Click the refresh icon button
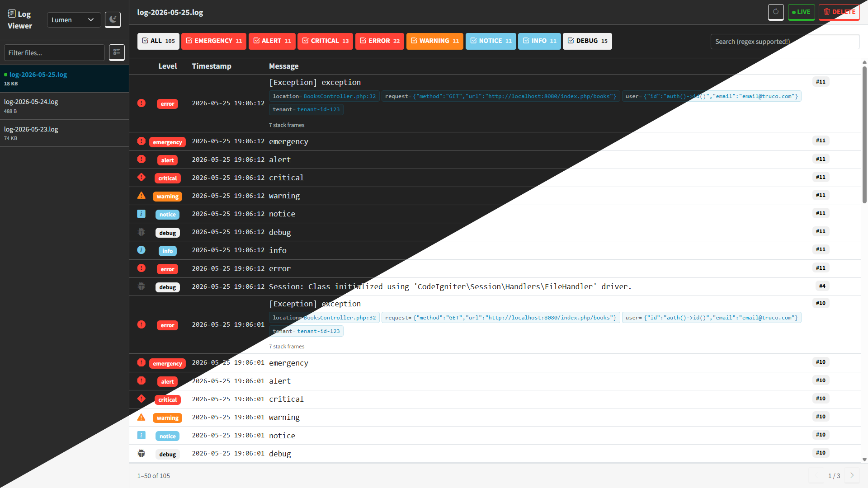This screenshot has width=868, height=488. click(776, 12)
